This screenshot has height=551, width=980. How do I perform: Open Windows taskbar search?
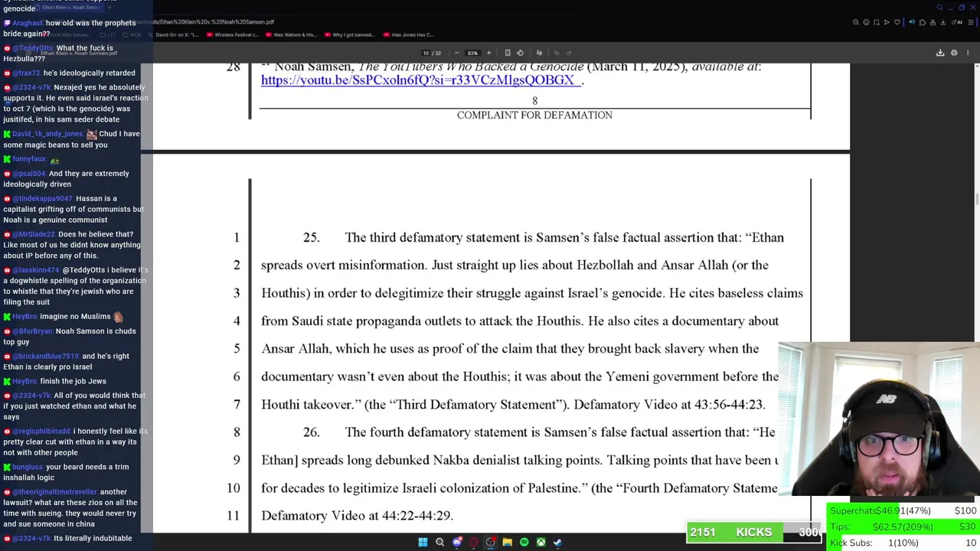439,543
